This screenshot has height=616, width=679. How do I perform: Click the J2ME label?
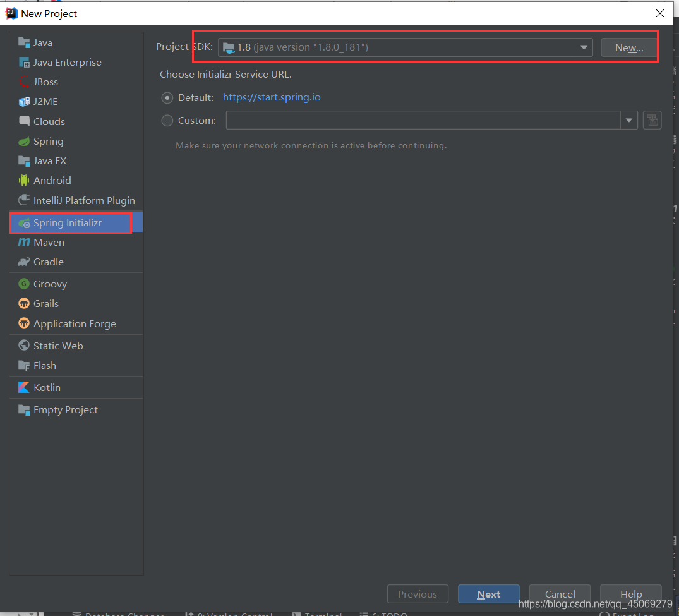[x=45, y=101]
